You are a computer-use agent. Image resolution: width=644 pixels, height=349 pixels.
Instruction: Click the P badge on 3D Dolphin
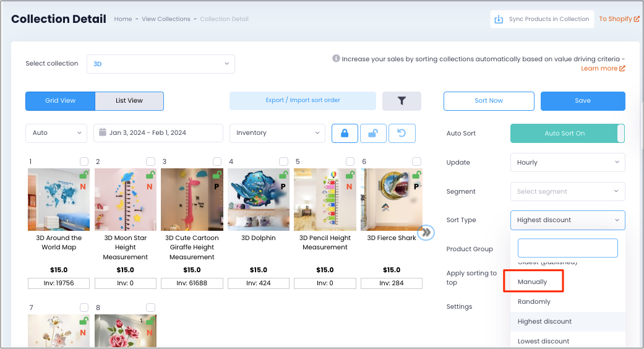283,187
